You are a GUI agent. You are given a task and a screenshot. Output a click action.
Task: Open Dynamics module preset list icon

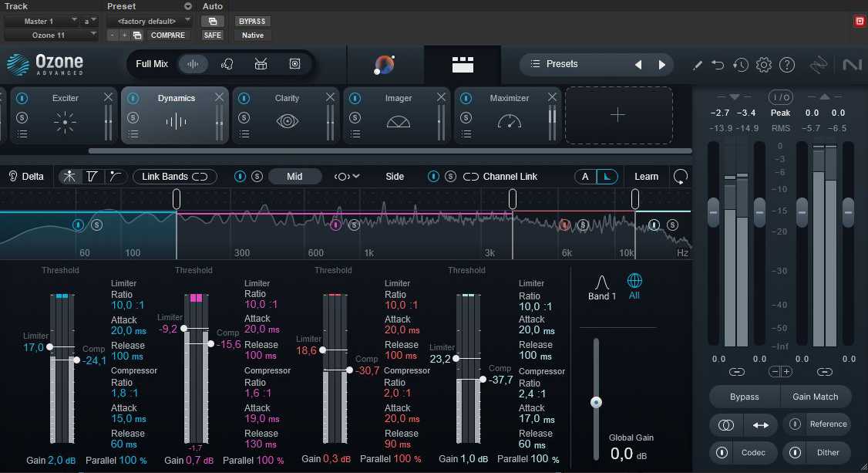point(133,134)
